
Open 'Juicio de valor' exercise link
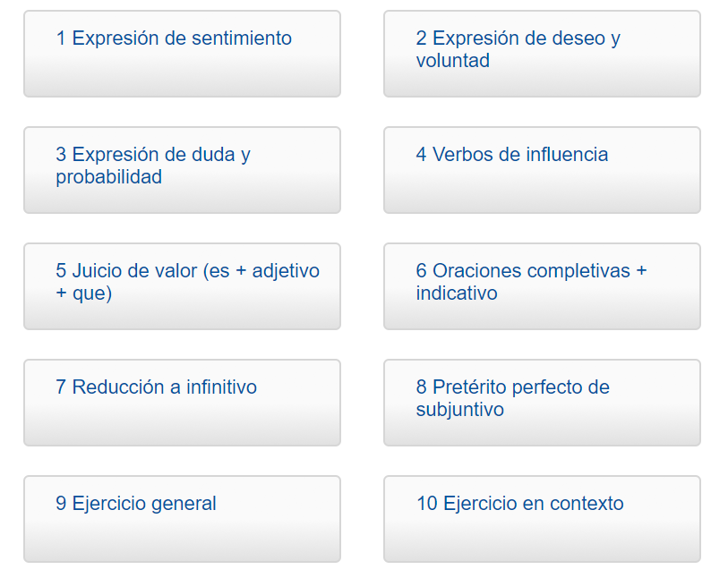(187, 282)
